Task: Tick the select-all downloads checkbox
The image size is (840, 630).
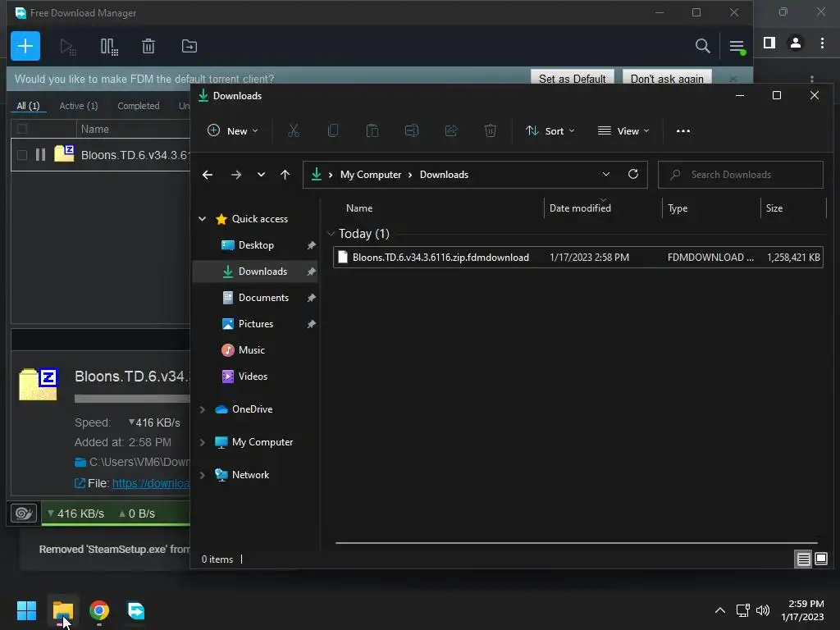Action: 22,129
